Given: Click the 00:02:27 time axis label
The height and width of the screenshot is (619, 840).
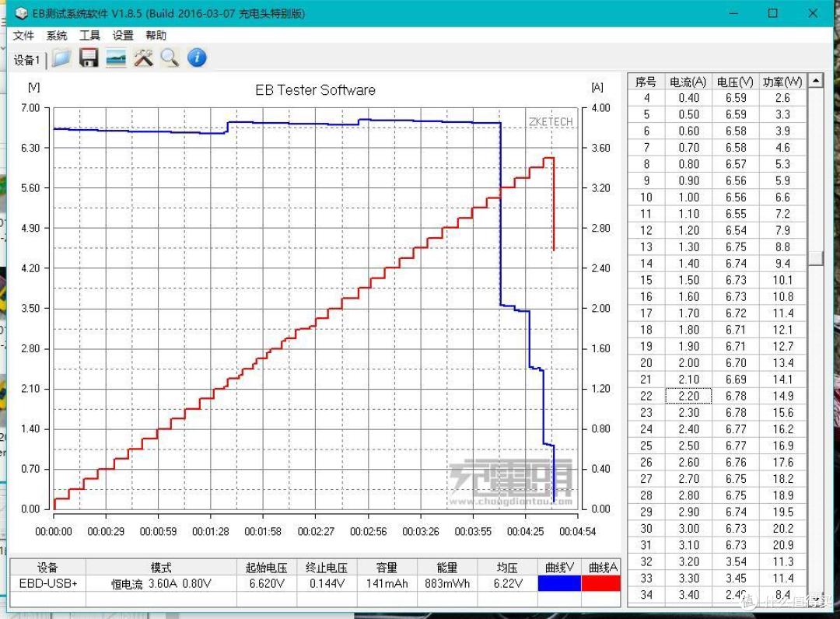Looking at the screenshot, I should tap(316, 531).
